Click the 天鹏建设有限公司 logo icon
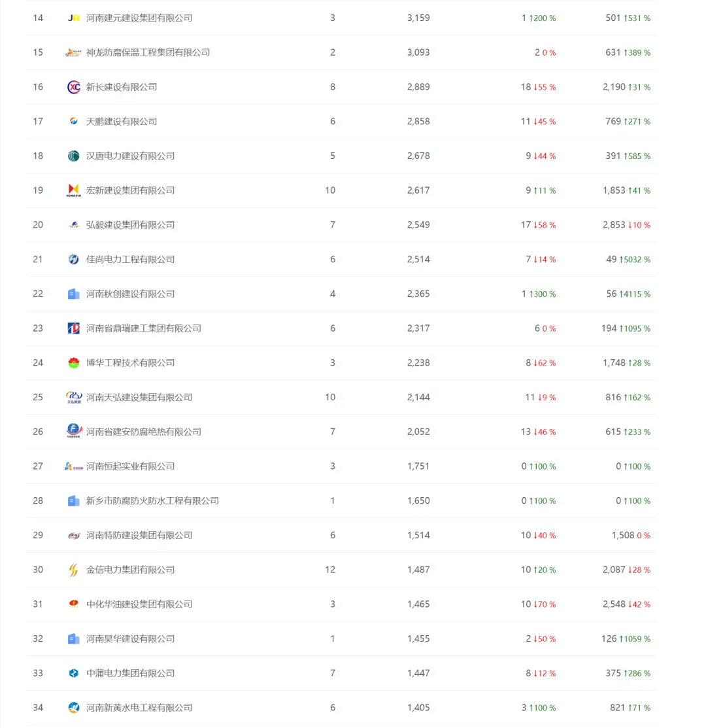 click(73, 121)
